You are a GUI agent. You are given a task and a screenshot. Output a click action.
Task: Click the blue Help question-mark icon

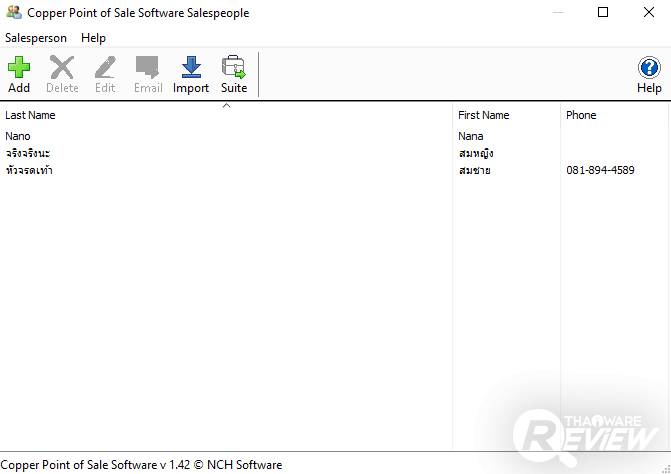coord(649,68)
